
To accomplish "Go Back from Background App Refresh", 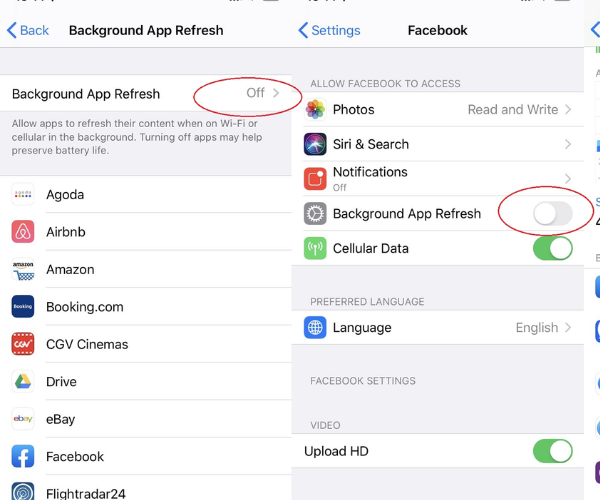I will coord(28,30).
